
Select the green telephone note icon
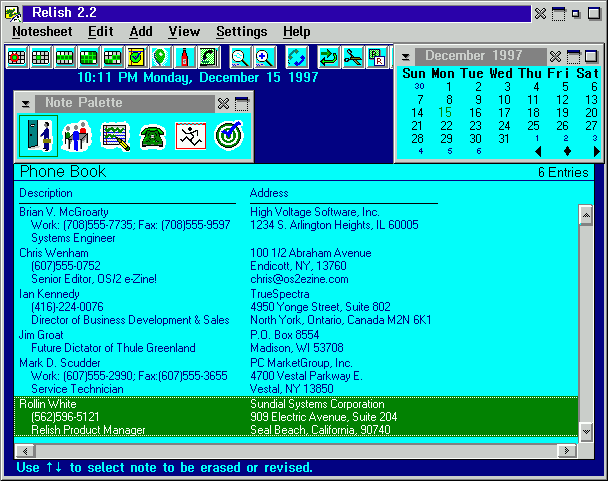tap(153, 137)
